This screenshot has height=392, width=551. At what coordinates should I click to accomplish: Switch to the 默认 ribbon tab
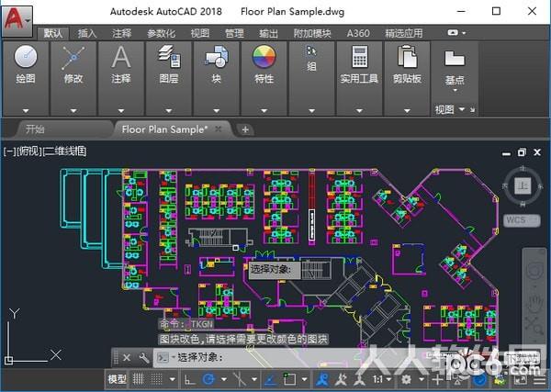click(53, 33)
